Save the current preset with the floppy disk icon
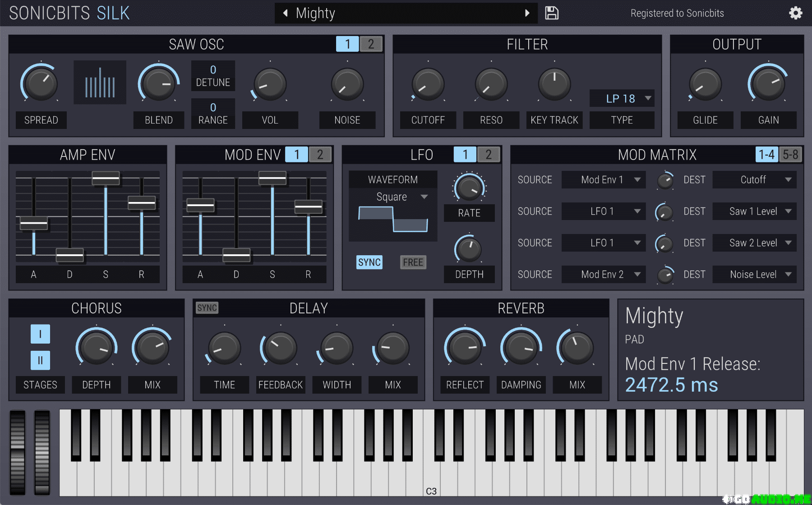 (x=551, y=13)
